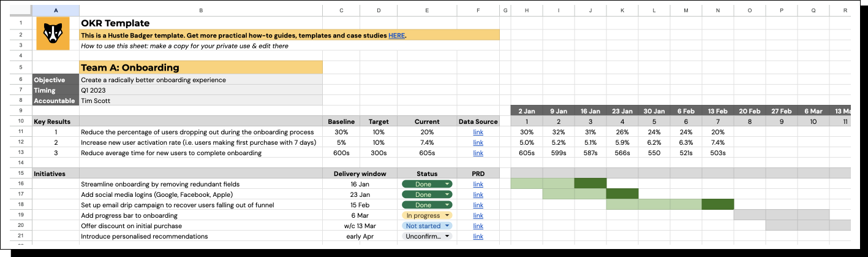Click the Team A: Onboarding title cell
The height and width of the screenshot is (257, 868).
[x=201, y=67]
